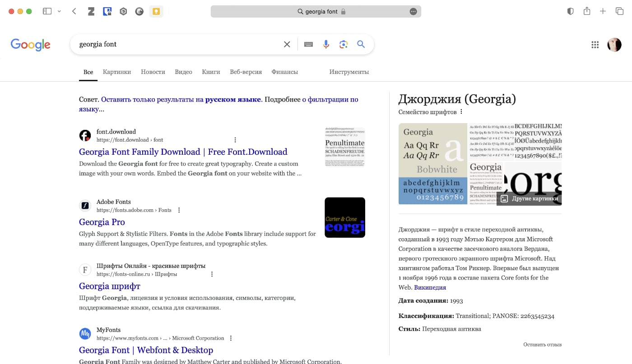Open the font.download result thumbnail
The height and width of the screenshot is (364, 632).
click(x=345, y=147)
